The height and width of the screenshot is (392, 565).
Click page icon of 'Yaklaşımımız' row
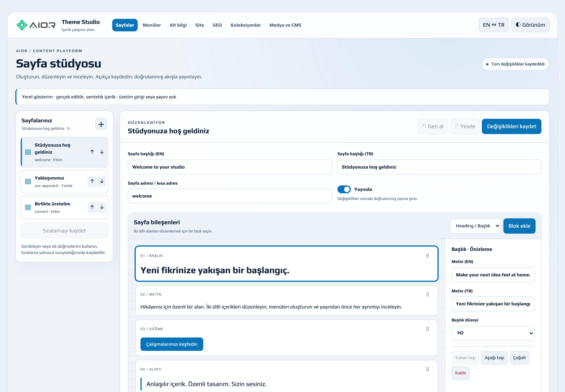28,181
